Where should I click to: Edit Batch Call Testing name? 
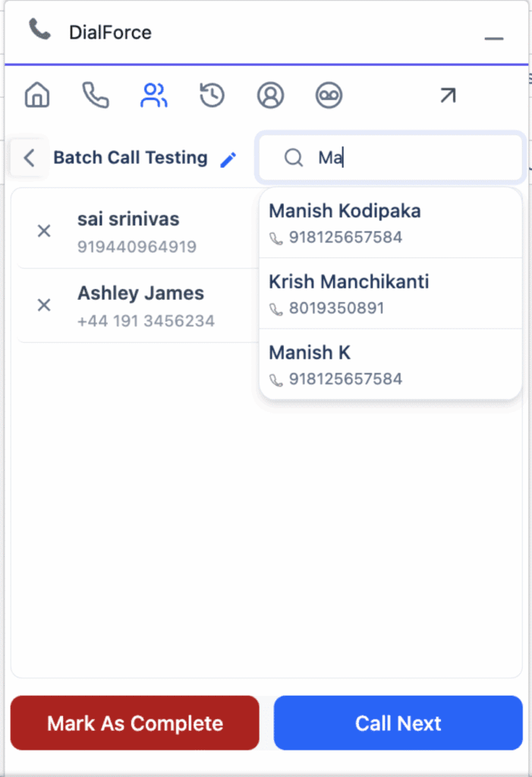(228, 159)
